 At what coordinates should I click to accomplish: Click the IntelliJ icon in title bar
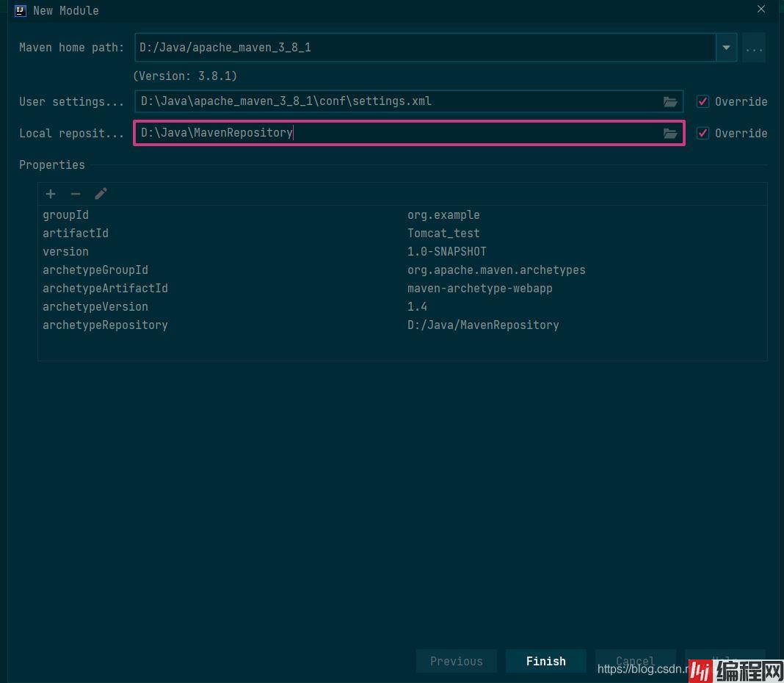[21, 10]
